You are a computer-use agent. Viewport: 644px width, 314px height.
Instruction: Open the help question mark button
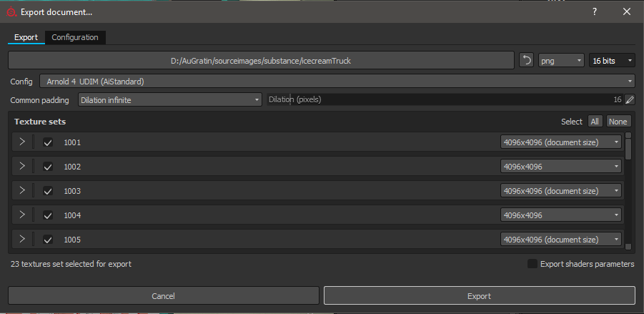click(x=594, y=12)
